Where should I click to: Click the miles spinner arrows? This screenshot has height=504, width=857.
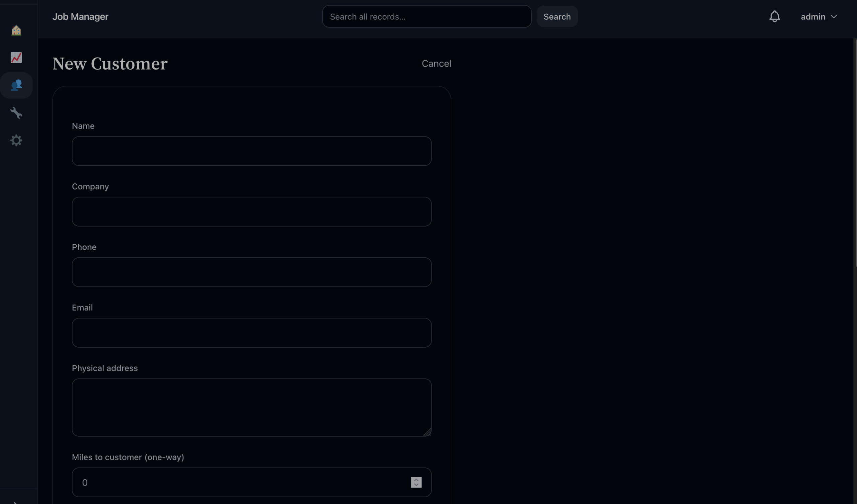[416, 483]
